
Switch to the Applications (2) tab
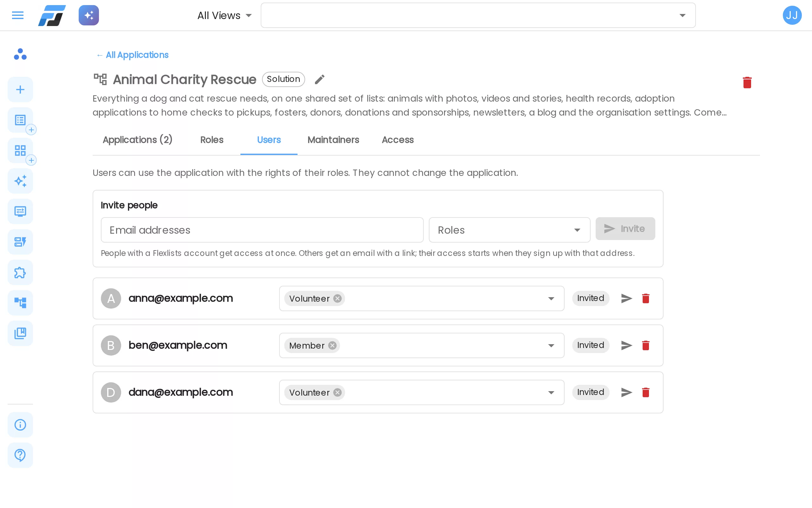(138, 140)
